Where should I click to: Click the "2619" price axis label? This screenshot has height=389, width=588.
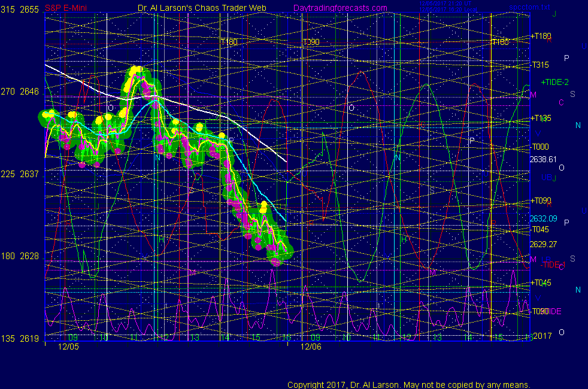pyautogui.click(x=29, y=339)
